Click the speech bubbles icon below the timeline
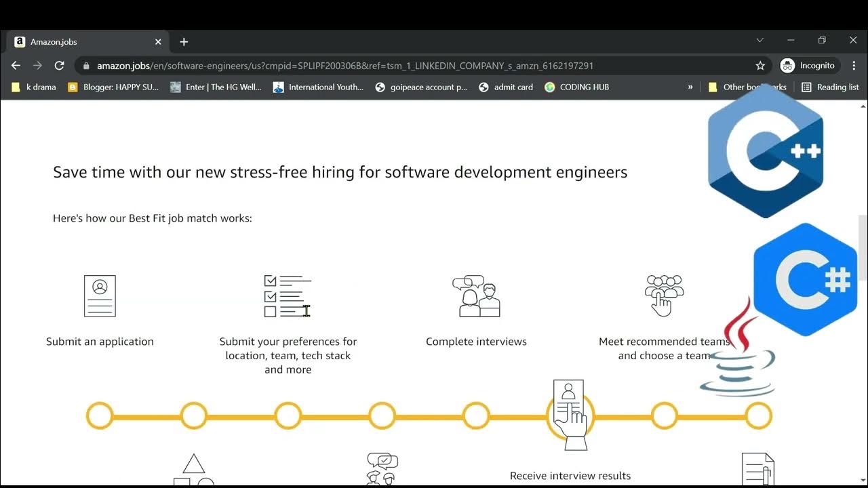868x488 pixels. tap(382, 469)
